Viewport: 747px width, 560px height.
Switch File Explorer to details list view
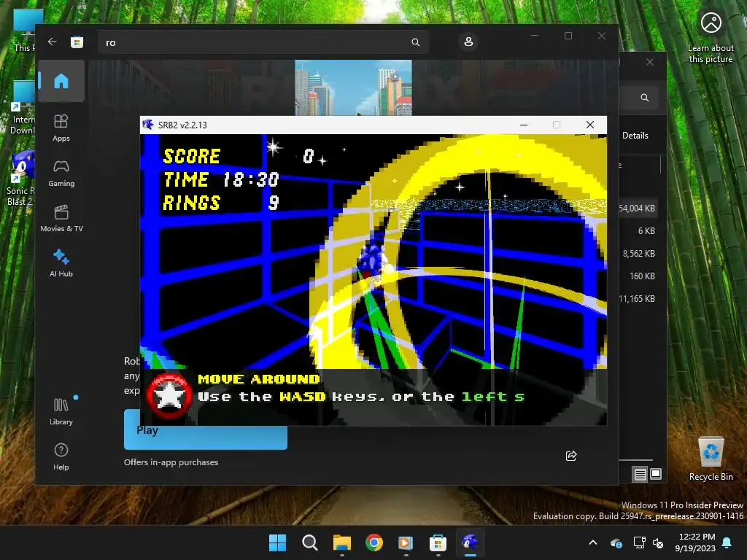click(x=640, y=474)
